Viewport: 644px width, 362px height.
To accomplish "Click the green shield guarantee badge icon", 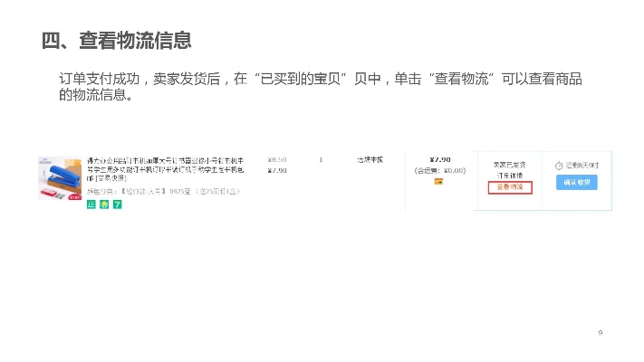I will (x=104, y=205).
